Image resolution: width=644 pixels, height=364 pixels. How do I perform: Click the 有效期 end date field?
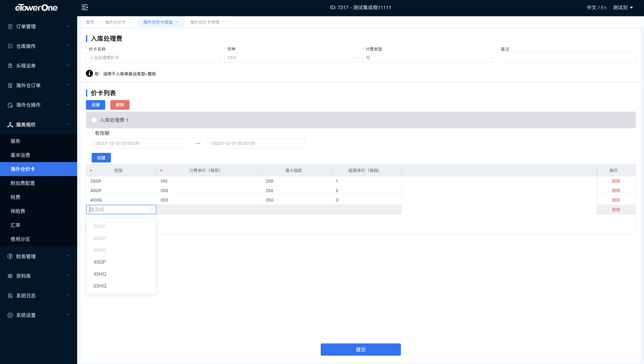tap(256, 143)
